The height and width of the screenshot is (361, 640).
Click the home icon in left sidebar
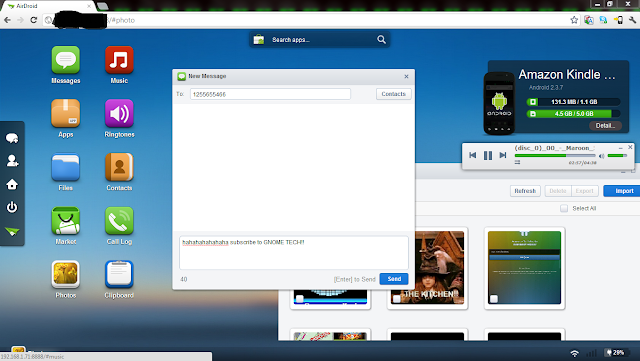(12, 184)
